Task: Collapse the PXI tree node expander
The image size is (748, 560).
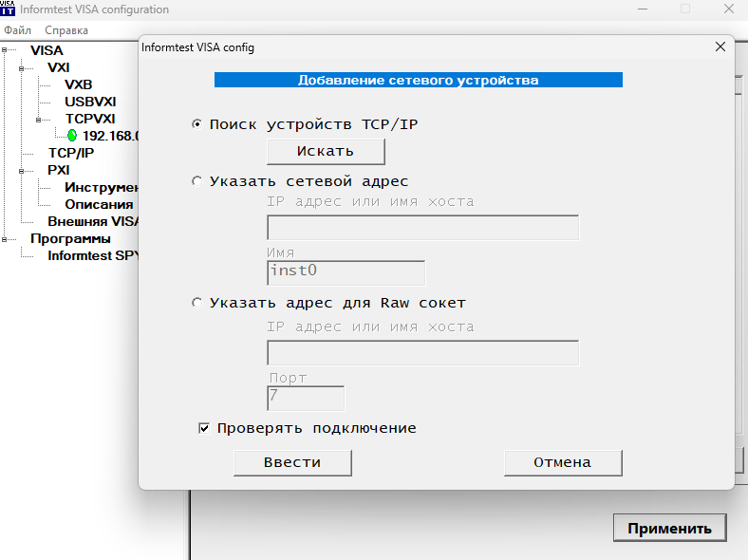Action: (22, 171)
